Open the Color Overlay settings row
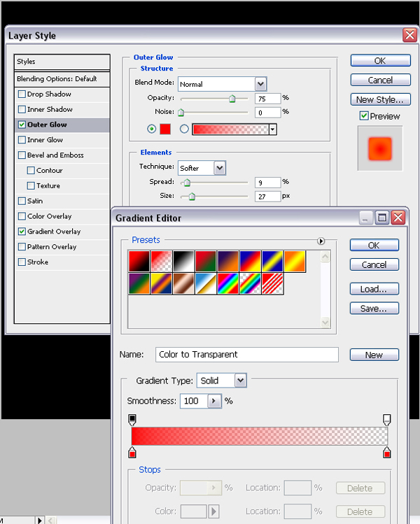This screenshot has width=420, height=524. [x=62, y=216]
